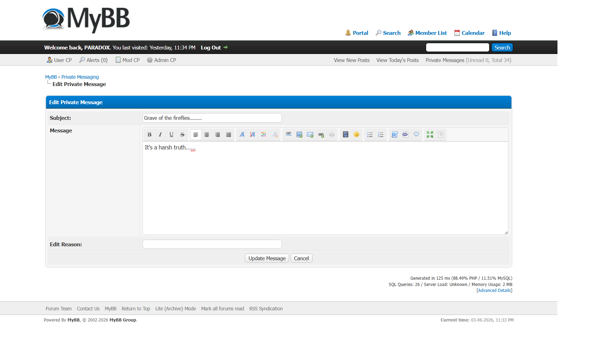The width and height of the screenshot is (616, 364).
Task: Insert PHP code block
Action: click(405, 134)
